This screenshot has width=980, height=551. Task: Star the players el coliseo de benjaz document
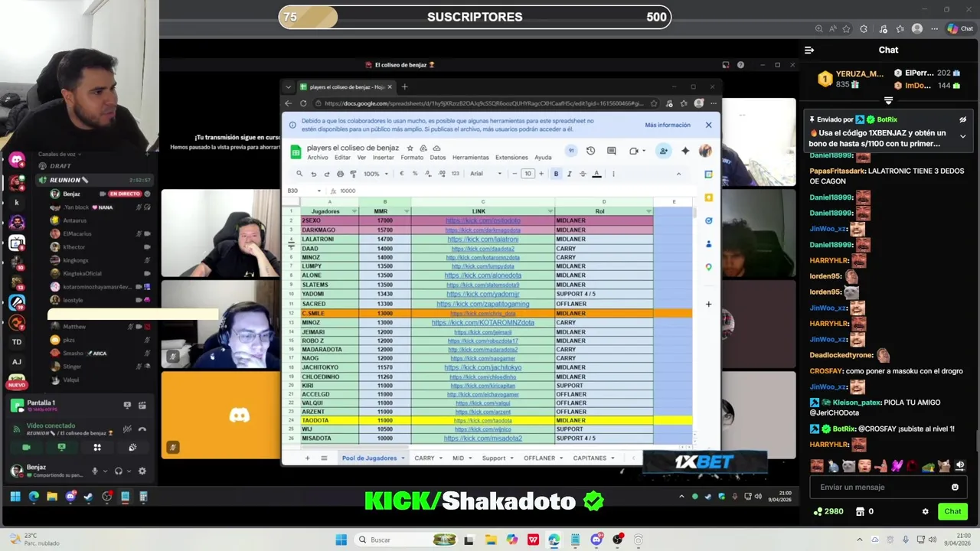(410, 148)
